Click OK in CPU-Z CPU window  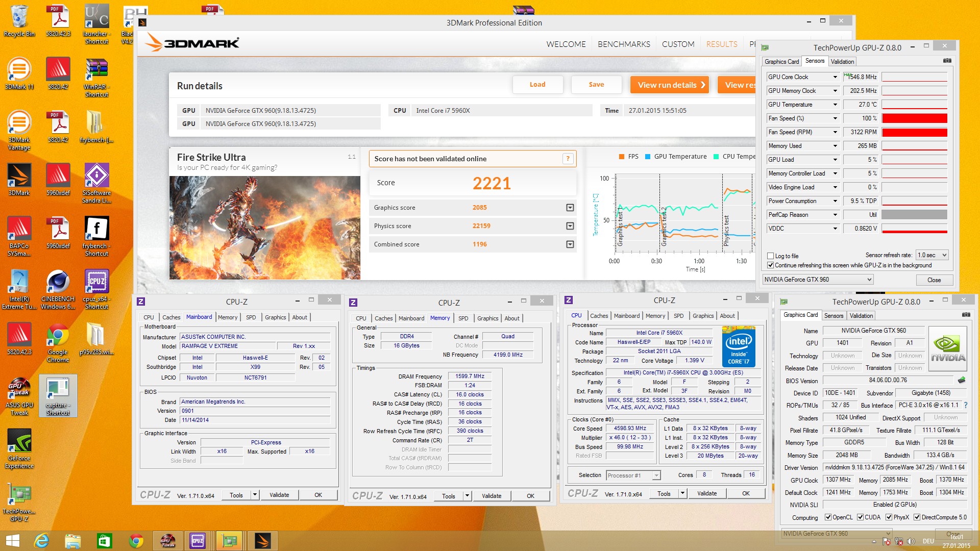coord(746,493)
